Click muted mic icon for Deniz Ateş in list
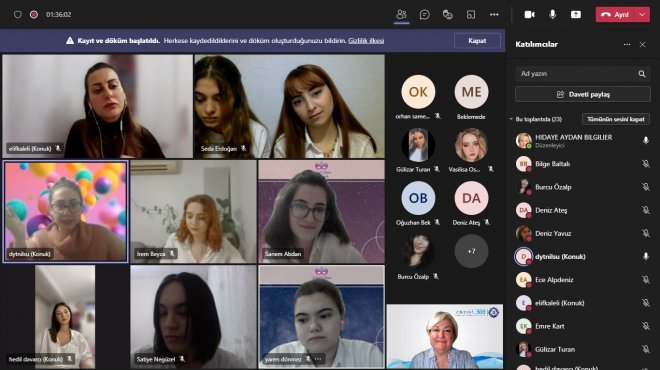660x370 pixels. pos(646,210)
